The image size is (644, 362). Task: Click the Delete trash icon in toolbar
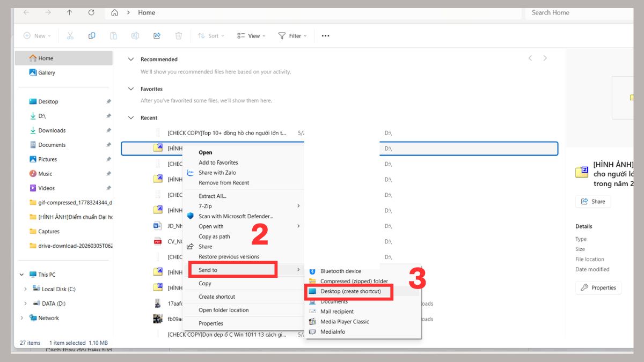tap(179, 36)
